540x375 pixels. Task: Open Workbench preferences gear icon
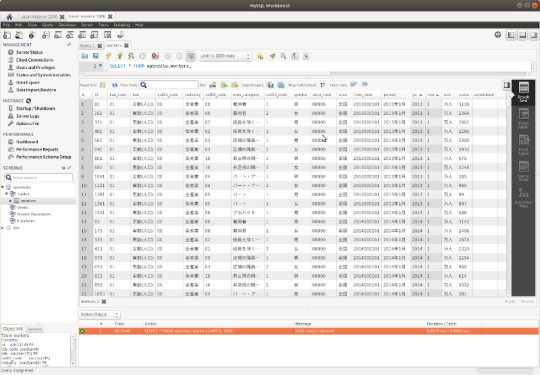coord(498,34)
